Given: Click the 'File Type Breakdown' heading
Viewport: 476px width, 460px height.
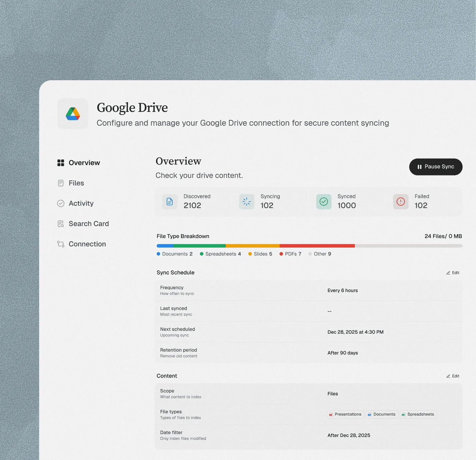Looking at the screenshot, I should tap(183, 236).
